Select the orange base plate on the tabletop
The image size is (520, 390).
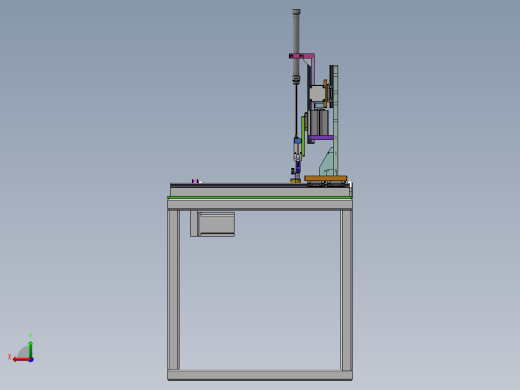click(326, 178)
